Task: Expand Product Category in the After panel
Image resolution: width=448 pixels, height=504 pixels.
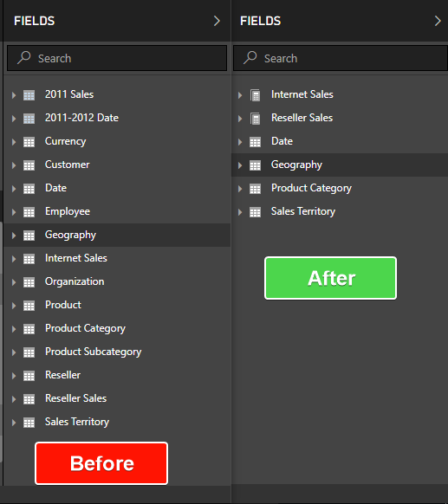Action: (x=240, y=189)
